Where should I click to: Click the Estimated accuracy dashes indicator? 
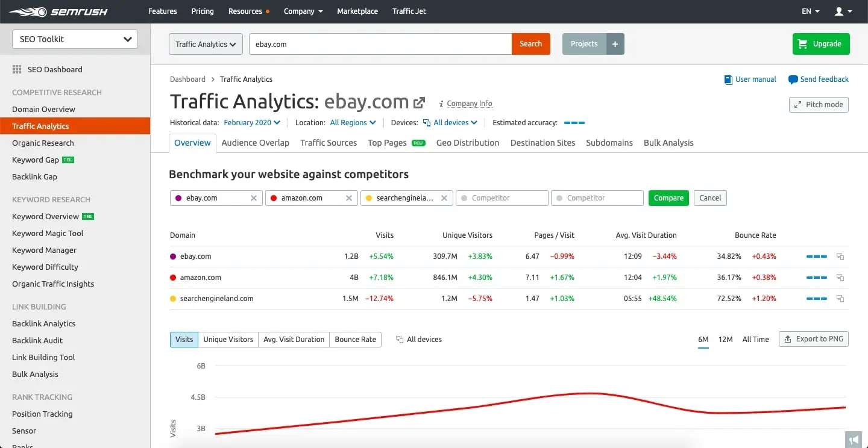point(574,123)
